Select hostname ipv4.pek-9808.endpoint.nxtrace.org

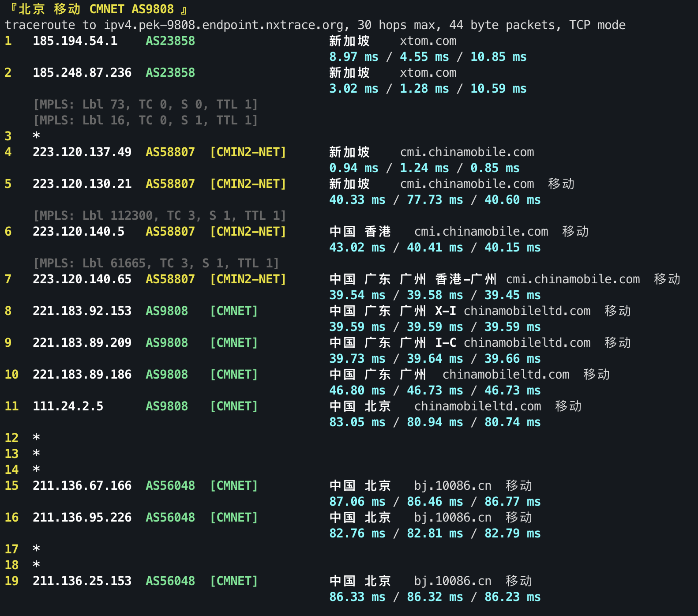[223, 25]
